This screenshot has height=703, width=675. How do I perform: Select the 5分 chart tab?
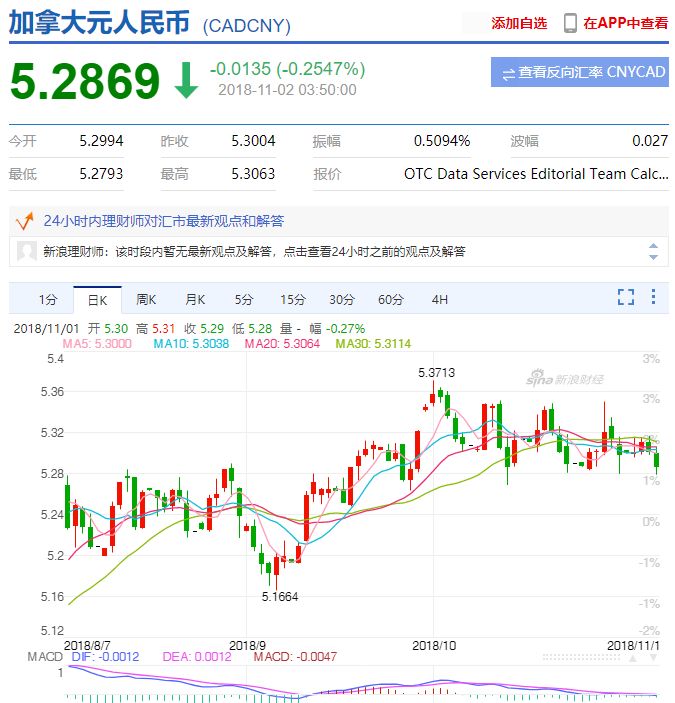[x=244, y=299]
